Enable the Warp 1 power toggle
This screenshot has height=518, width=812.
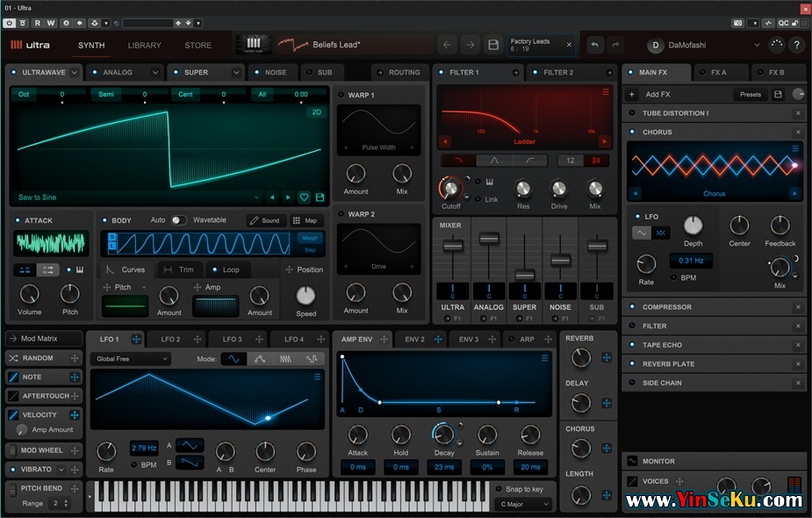pos(341,95)
